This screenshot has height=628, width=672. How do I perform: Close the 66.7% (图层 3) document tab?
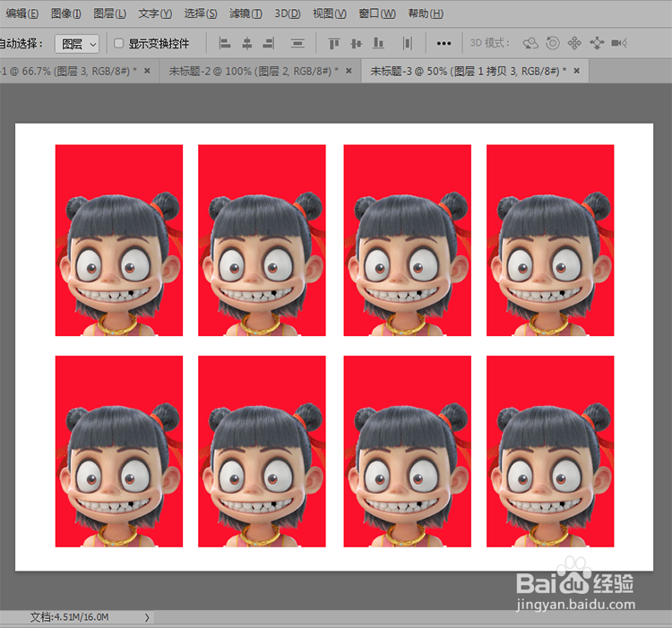(147, 71)
